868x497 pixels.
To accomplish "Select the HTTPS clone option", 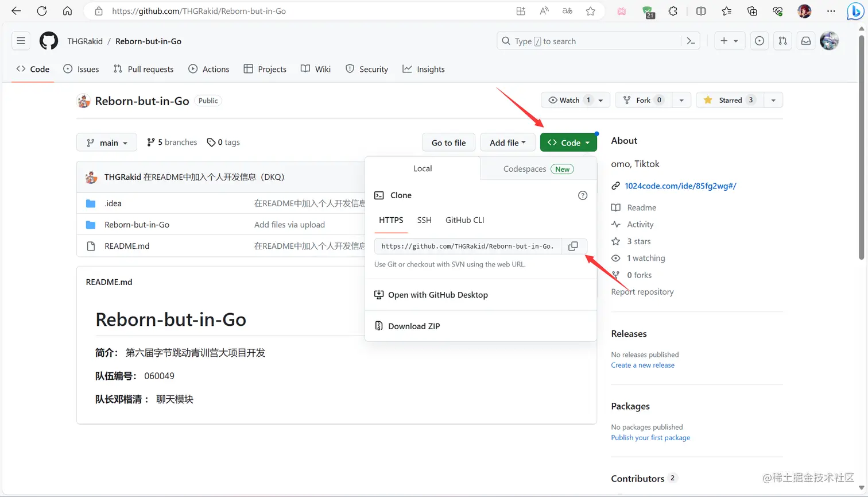I will (x=391, y=220).
